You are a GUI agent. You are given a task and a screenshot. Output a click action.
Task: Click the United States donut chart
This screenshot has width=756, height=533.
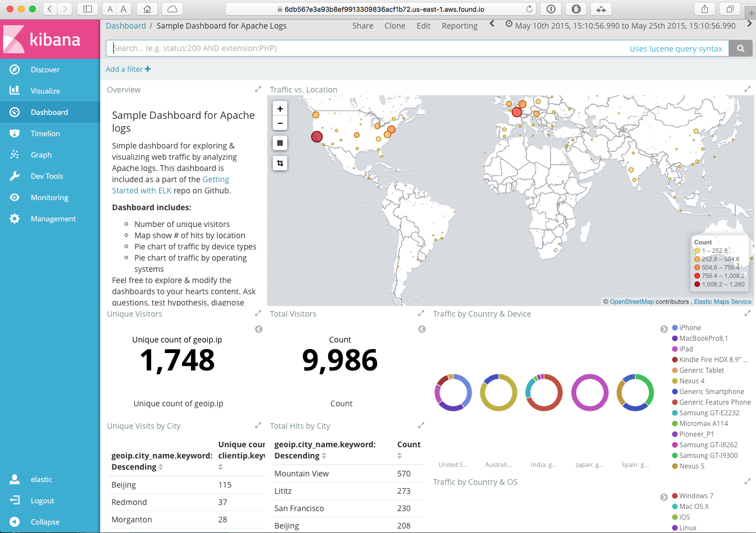tap(453, 392)
